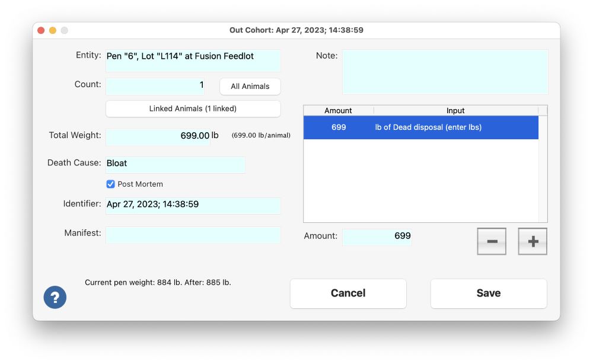Screen dimensions: 593x364
Task: Click the Total Weight field
Action: (158, 136)
